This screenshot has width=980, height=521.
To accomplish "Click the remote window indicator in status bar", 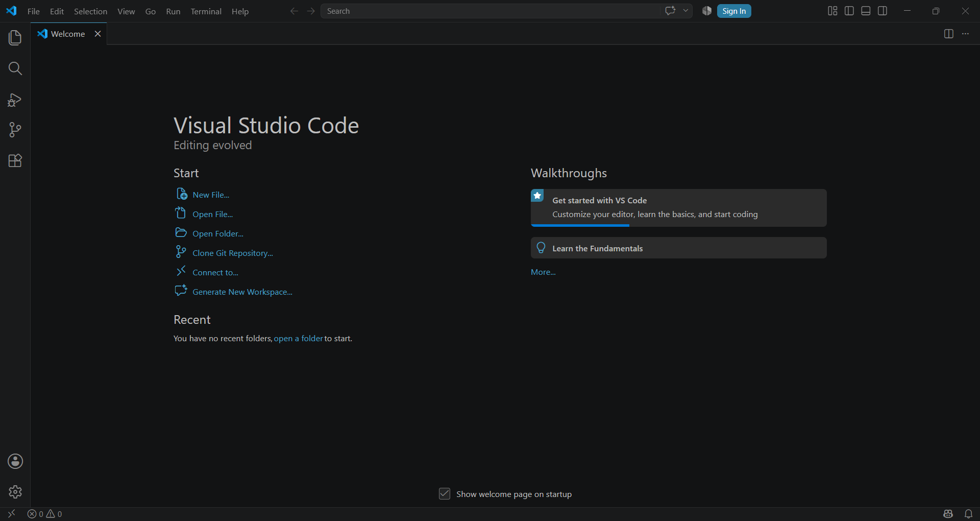I will click(11, 514).
